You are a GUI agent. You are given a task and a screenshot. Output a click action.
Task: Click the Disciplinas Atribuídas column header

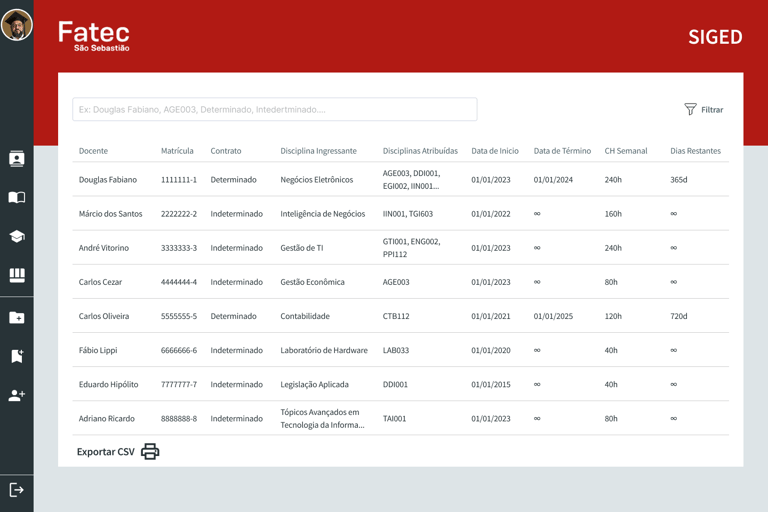coord(420,151)
